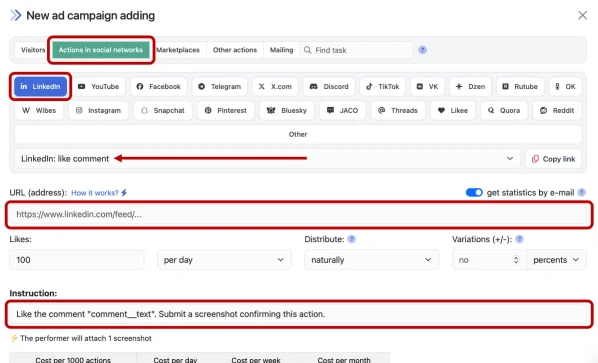The width and height of the screenshot is (598, 363).
Task: Pick the Instagram network button
Action: 98,111
